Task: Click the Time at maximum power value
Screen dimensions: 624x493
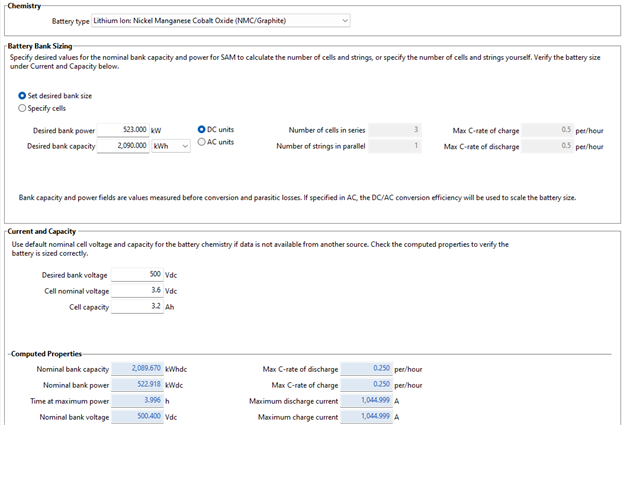Action: (136, 401)
